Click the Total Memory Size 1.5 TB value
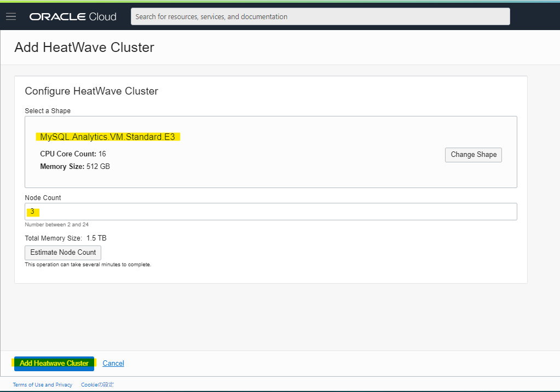560x392 pixels. (96, 238)
